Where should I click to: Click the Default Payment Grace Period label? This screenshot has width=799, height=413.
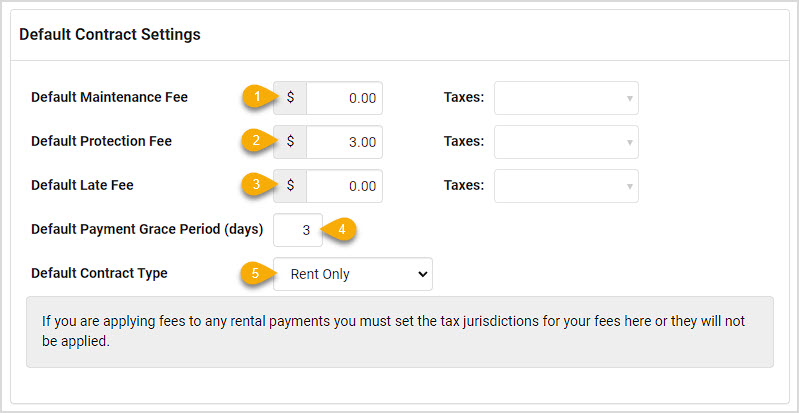[147, 229]
